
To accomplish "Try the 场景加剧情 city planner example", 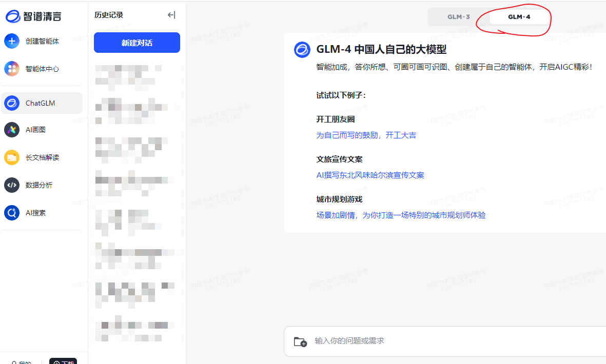I will click(401, 215).
